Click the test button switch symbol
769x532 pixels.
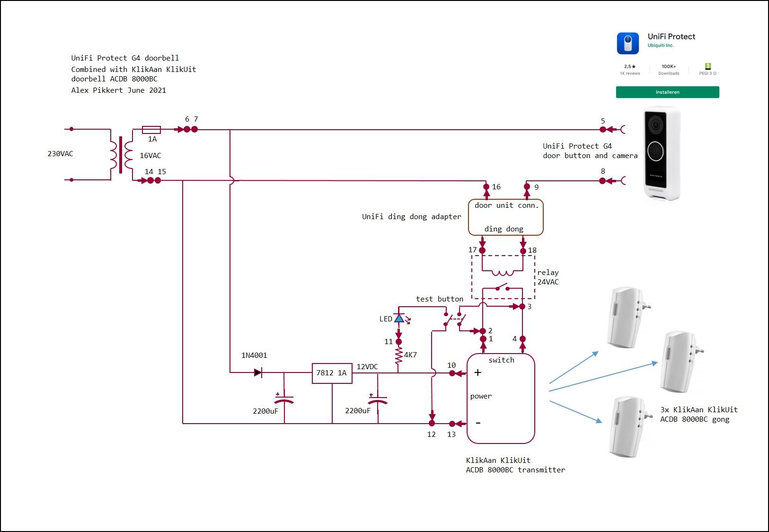click(x=454, y=320)
